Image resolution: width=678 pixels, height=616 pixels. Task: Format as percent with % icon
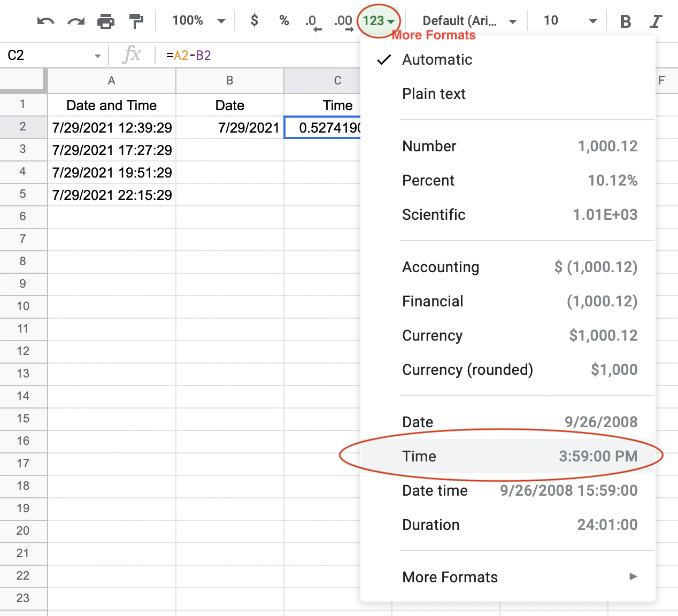coord(284,20)
